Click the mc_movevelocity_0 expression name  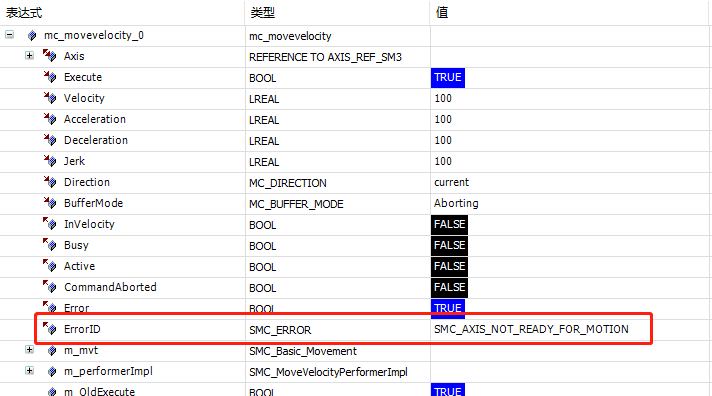point(94,35)
